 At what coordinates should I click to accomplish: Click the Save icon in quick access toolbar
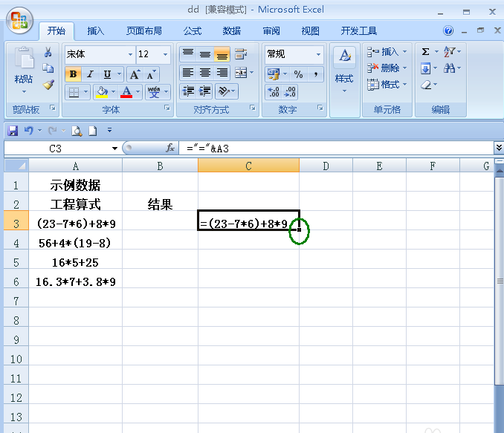[13, 130]
